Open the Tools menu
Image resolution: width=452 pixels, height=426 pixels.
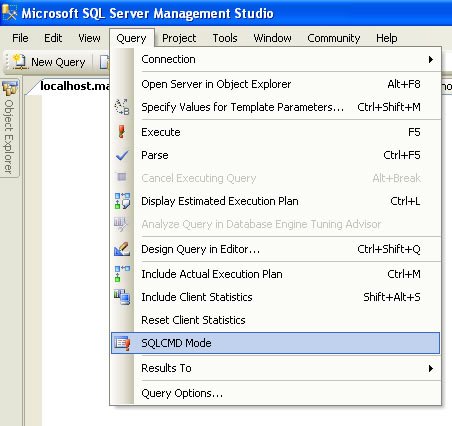pos(225,38)
